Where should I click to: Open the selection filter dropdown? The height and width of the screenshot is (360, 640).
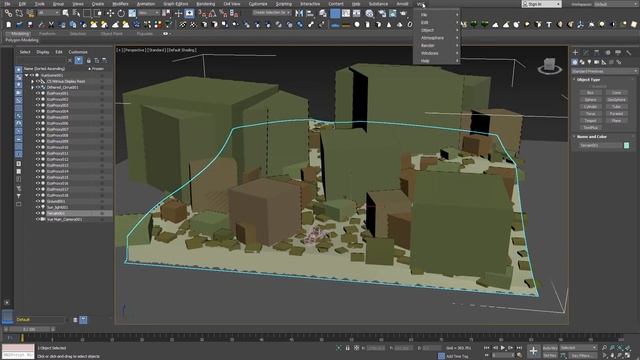coord(49,13)
